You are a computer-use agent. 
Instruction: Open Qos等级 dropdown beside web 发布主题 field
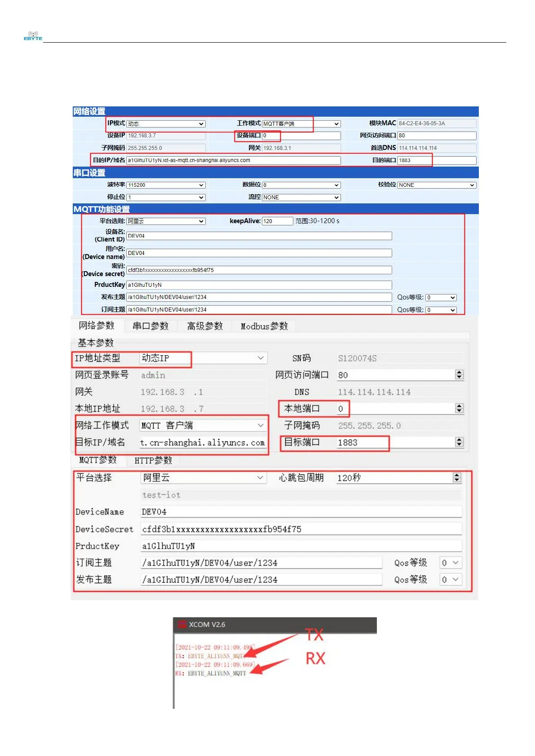(x=441, y=297)
